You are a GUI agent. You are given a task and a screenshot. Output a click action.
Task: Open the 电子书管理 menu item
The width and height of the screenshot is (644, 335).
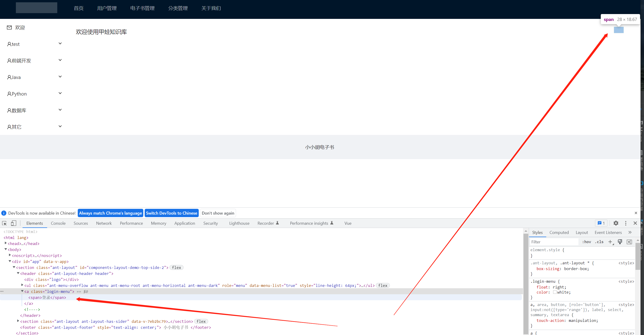[142, 8]
